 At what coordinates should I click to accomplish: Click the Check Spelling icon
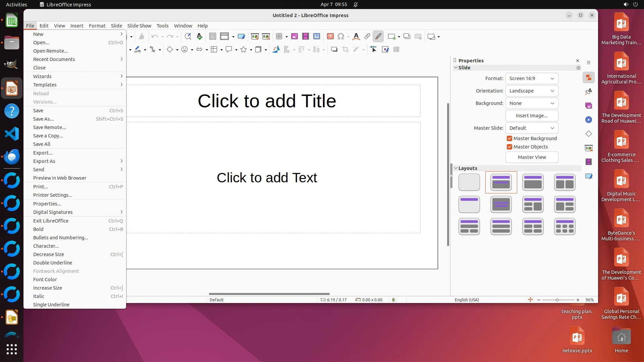point(200,37)
